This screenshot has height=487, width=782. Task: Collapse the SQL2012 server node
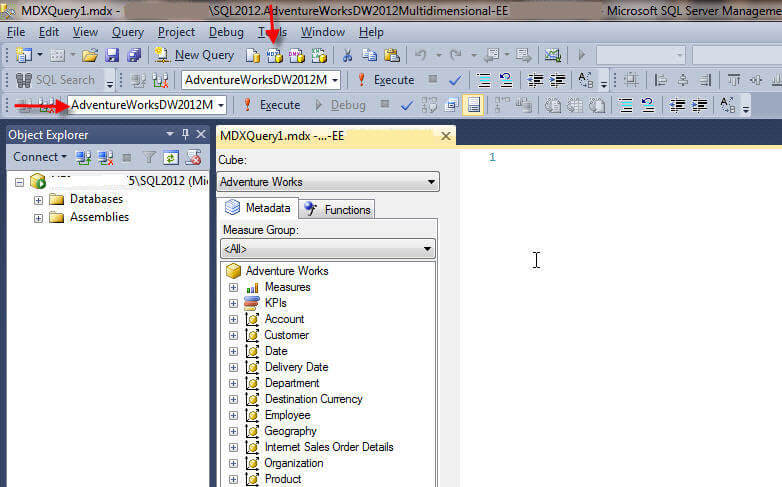[x=19, y=182]
